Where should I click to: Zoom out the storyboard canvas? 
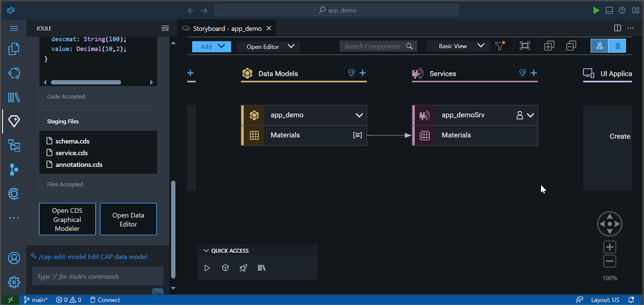(610, 261)
